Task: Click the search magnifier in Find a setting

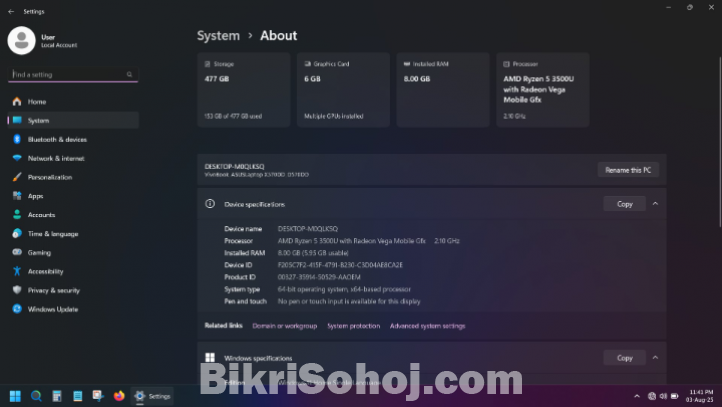Action: coord(129,74)
